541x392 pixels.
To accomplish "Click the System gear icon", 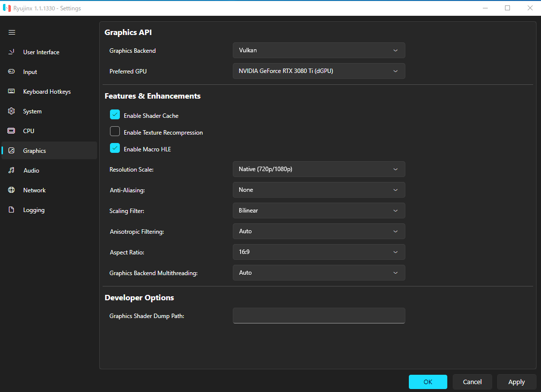I will pos(12,111).
